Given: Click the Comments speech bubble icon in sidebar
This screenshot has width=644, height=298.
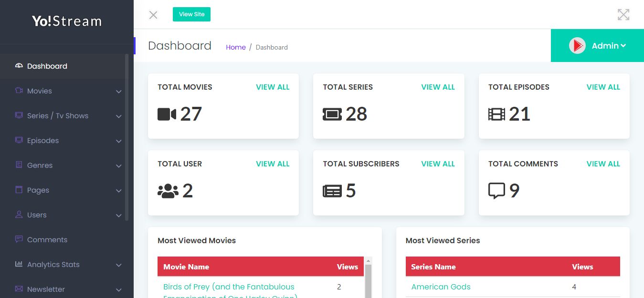Looking at the screenshot, I should [x=19, y=239].
